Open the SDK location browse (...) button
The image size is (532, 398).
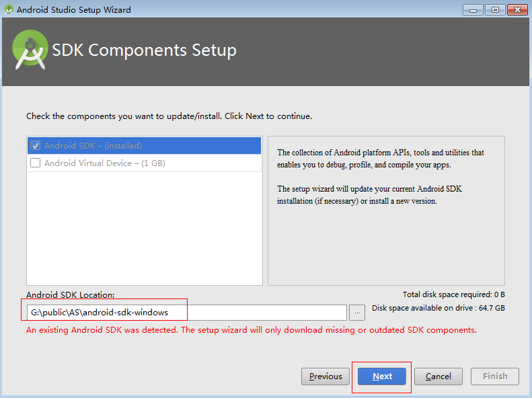tap(358, 313)
